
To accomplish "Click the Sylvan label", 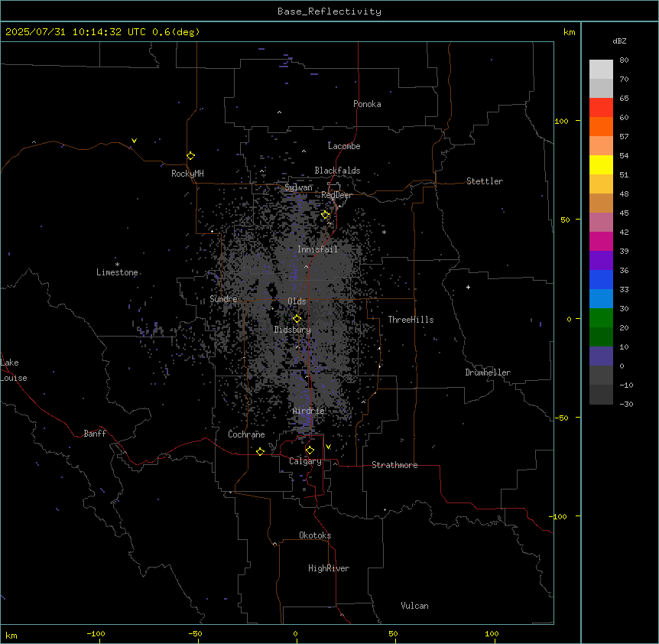I will tap(298, 187).
